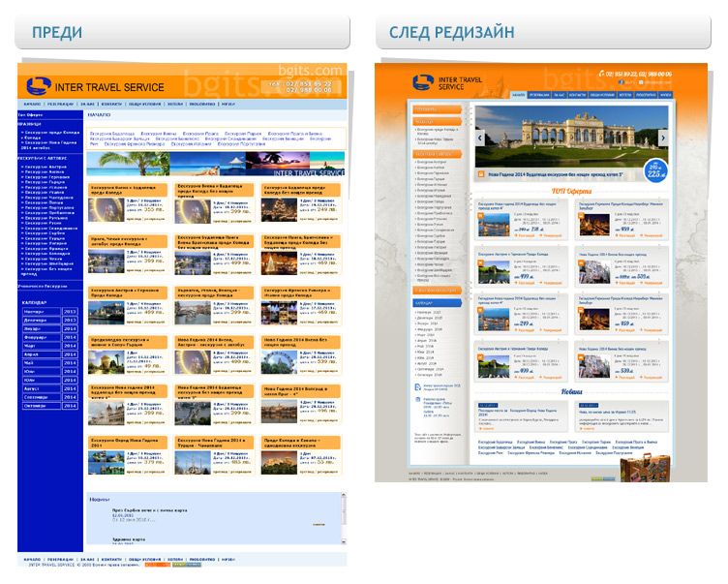This screenshot has width=728, height=584.
Task: Expand the first orange sidebar header in redesign
Action: pos(439,109)
